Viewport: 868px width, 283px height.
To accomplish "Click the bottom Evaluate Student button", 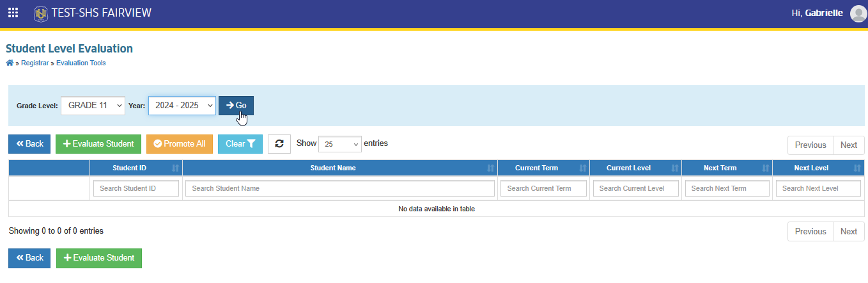I will 99,258.
